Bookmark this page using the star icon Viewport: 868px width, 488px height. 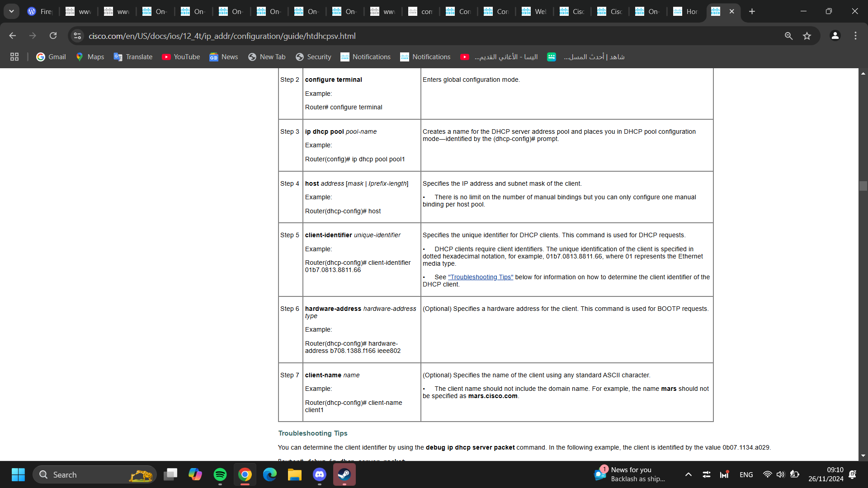point(807,36)
